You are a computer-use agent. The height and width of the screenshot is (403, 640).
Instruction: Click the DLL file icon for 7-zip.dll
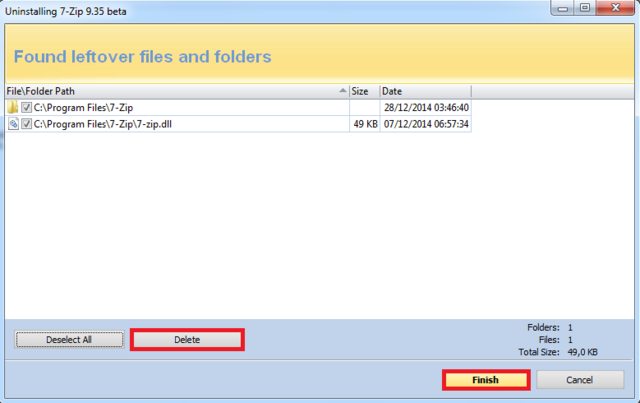point(13,124)
